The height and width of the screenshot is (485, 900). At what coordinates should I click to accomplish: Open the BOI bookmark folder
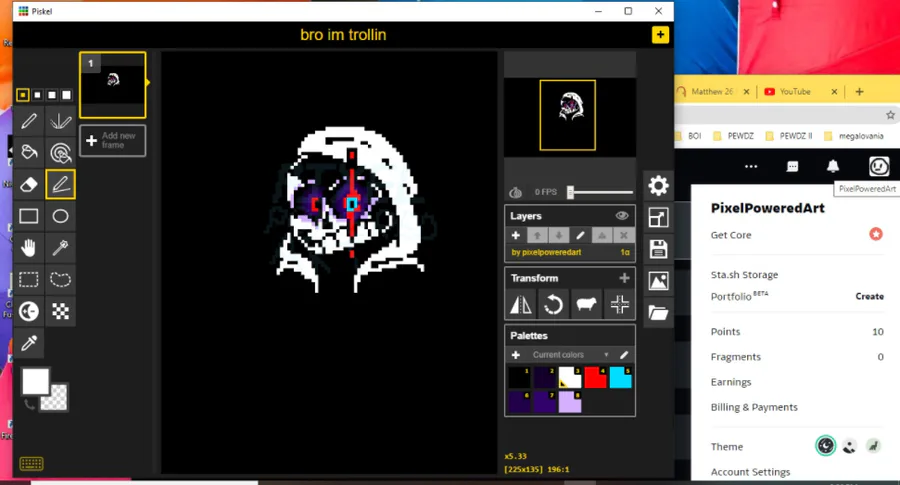click(688, 136)
